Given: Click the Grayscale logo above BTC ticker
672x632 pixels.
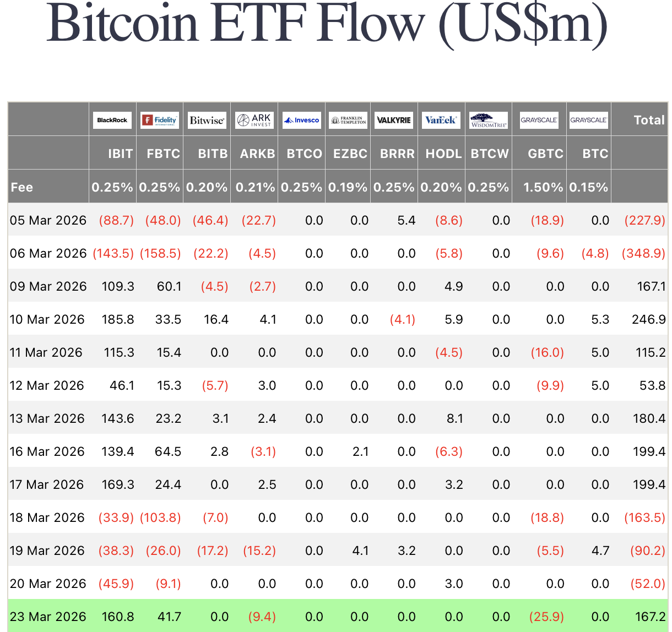Looking at the screenshot, I should click(588, 120).
